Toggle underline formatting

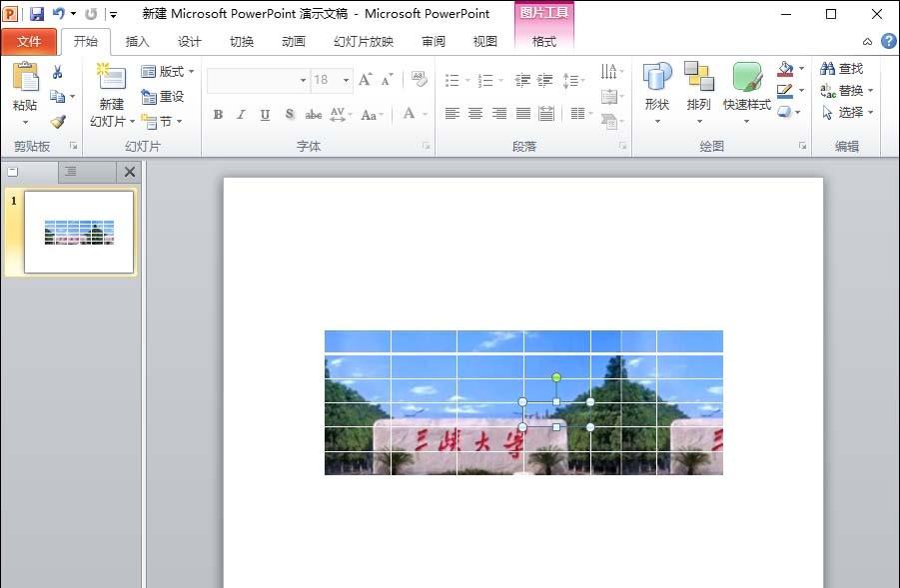(264, 115)
